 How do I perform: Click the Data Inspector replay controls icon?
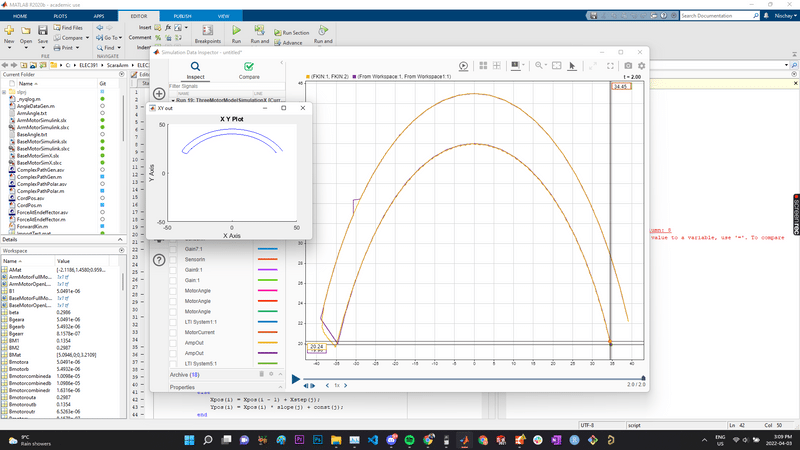pos(463,66)
